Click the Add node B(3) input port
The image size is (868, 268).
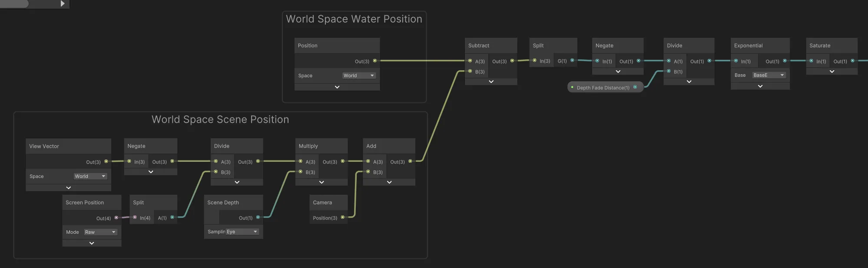click(368, 172)
